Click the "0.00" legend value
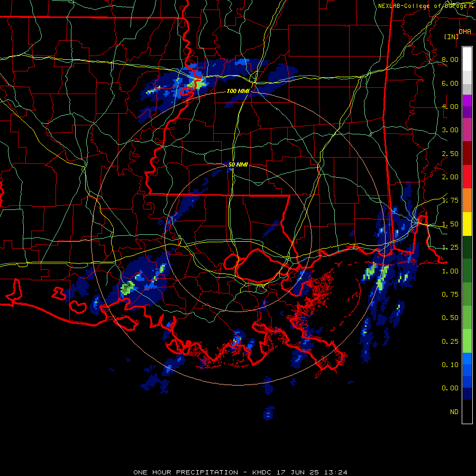 pyautogui.click(x=450, y=388)
